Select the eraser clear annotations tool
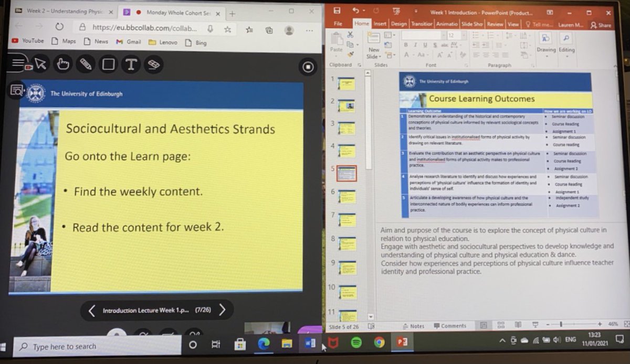630x364 pixels. (x=153, y=65)
